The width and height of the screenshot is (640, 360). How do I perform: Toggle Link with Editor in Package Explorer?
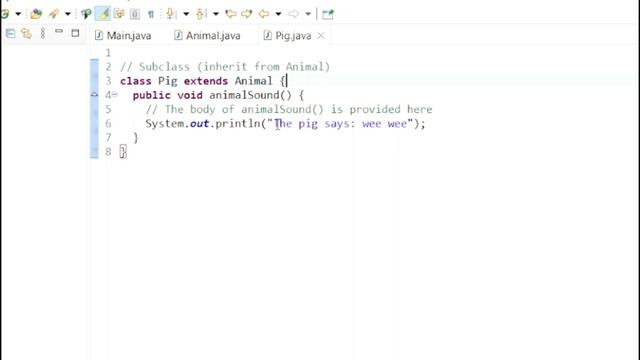(27, 33)
